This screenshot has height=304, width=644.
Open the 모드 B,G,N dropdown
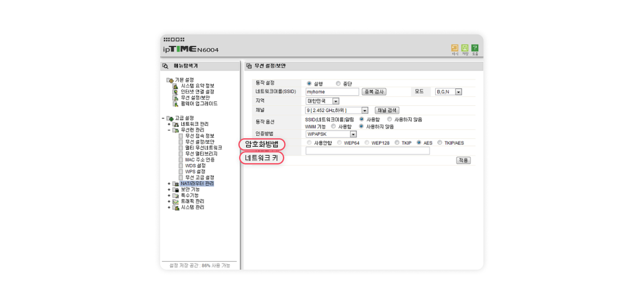coord(459,92)
